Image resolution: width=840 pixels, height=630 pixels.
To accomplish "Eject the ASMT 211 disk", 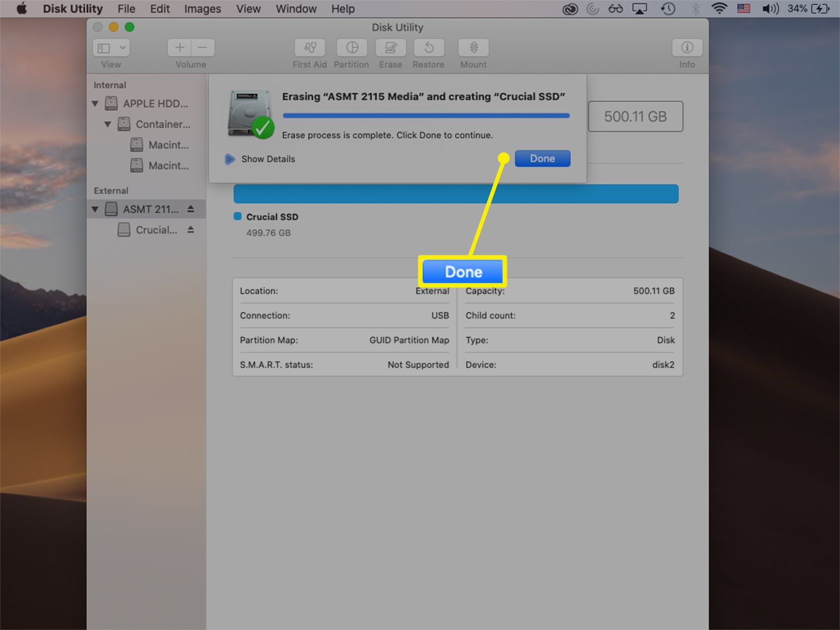I will [191, 209].
